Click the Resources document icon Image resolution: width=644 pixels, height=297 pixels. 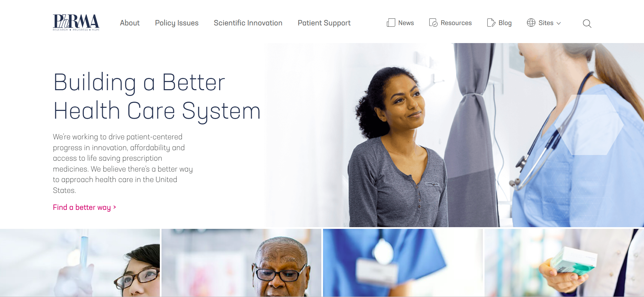click(433, 23)
